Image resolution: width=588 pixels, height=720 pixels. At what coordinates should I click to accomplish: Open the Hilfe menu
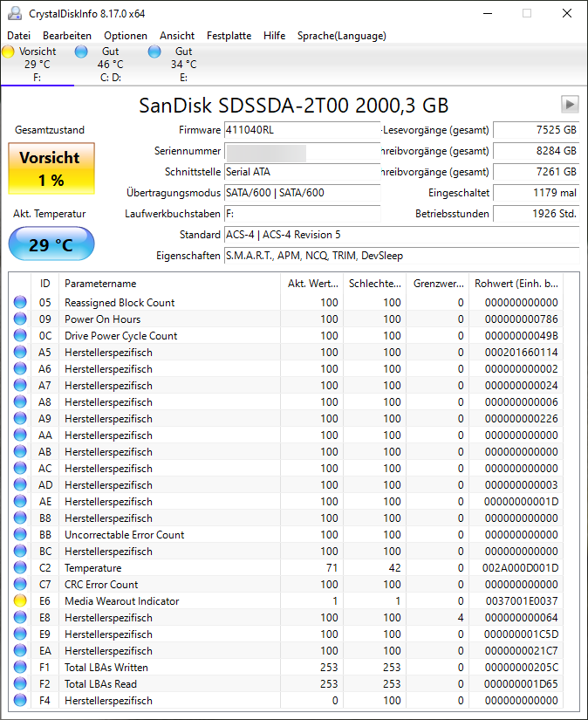coord(275,36)
